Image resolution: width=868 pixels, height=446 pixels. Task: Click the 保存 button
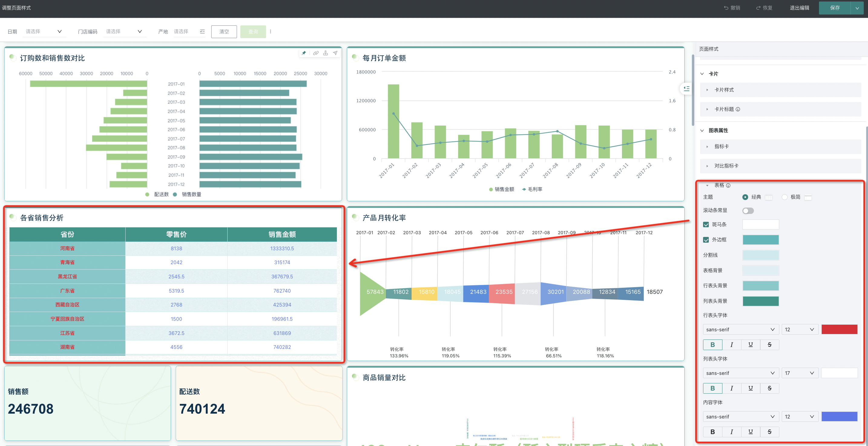(x=834, y=8)
